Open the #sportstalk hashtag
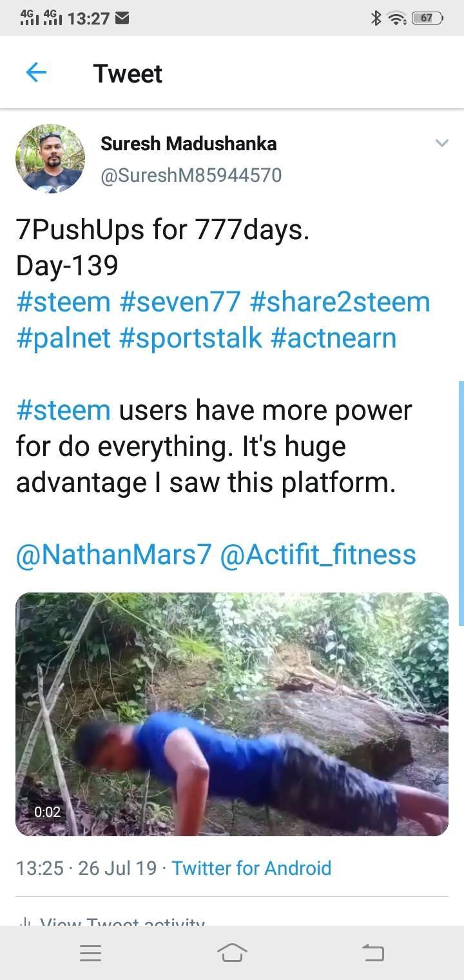Image resolution: width=464 pixels, height=980 pixels. (191, 338)
